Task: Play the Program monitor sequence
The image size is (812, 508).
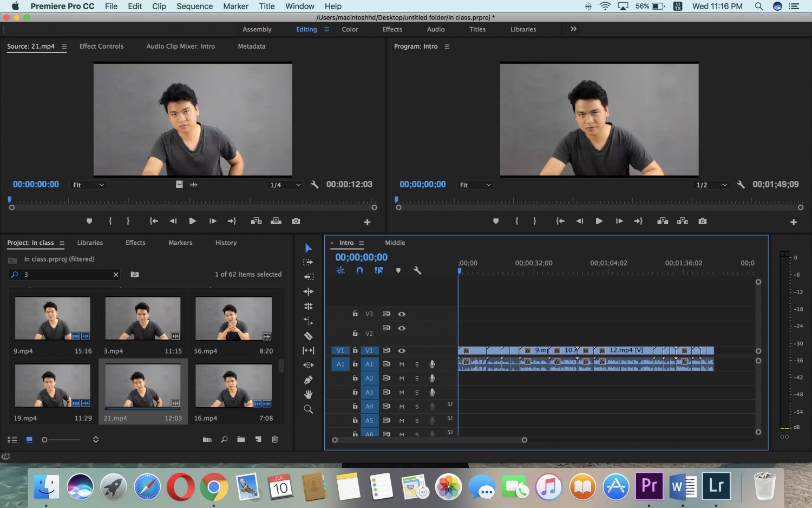Action: (599, 221)
